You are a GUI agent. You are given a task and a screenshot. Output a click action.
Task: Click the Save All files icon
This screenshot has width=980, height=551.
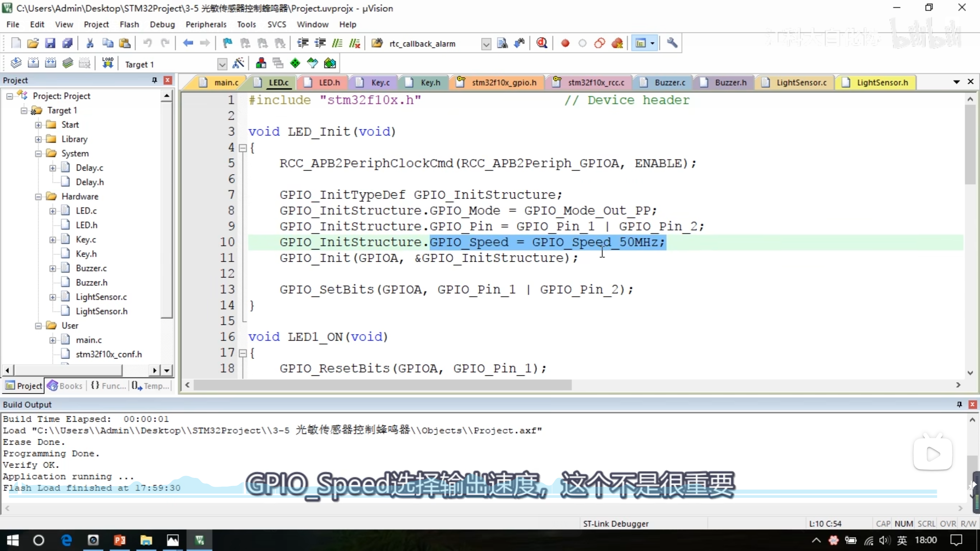(x=67, y=43)
